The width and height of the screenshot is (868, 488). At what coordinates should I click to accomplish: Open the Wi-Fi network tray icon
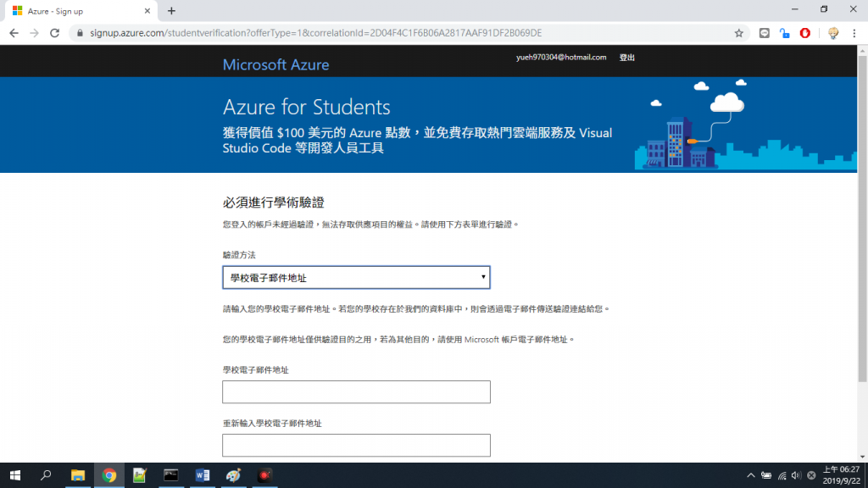(x=782, y=475)
